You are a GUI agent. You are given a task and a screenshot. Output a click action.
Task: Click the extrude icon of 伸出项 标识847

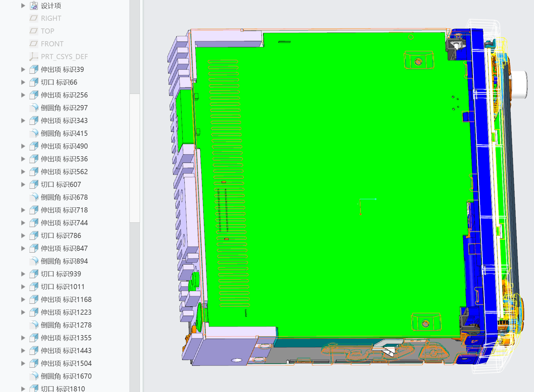(34, 248)
